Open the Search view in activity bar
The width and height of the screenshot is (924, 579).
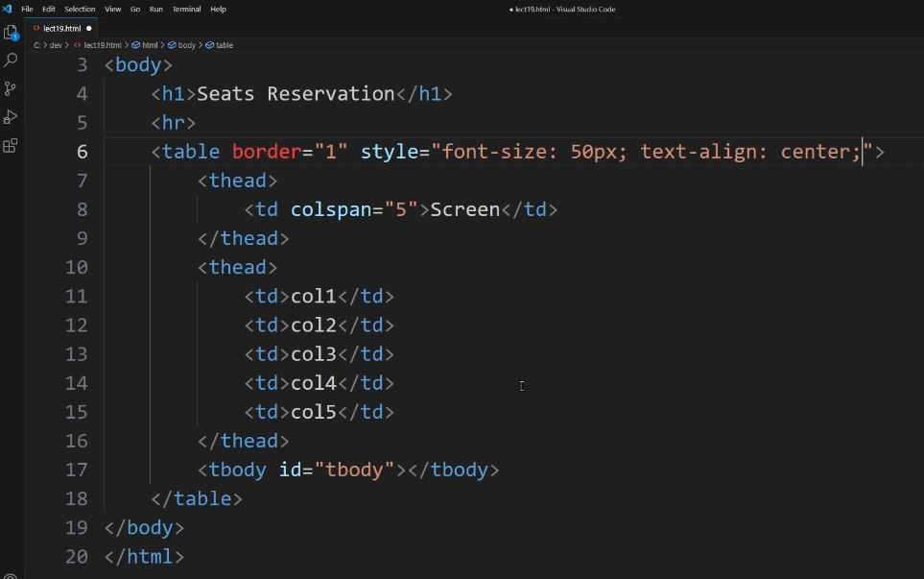(x=11, y=60)
